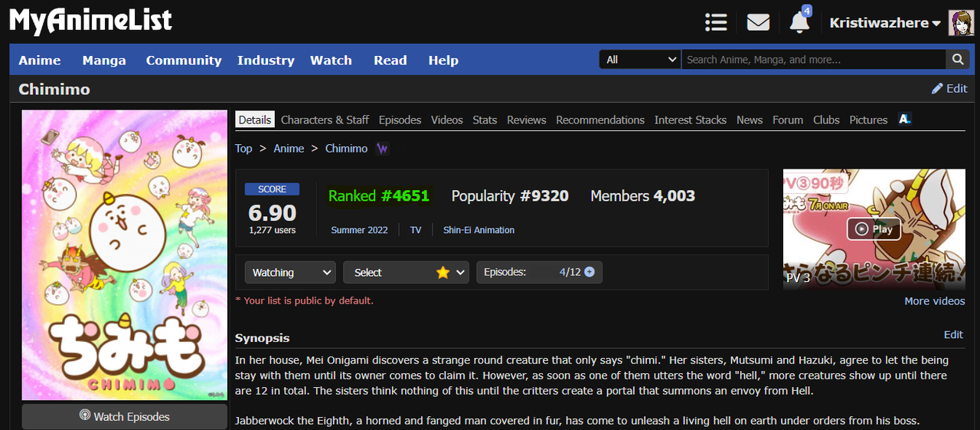The height and width of the screenshot is (430, 980).
Task: Click the yellow star in score selector
Action: click(443, 272)
